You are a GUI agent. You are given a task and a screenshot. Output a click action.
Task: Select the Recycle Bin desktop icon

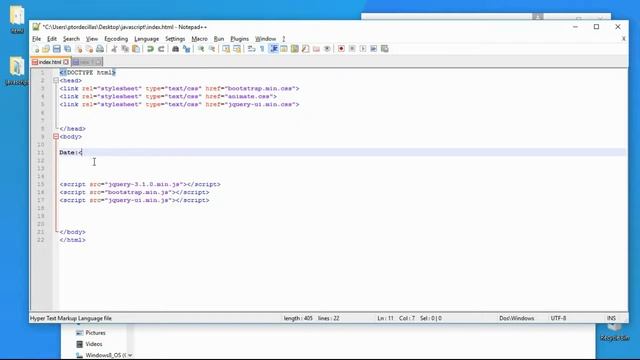tap(614, 331)
